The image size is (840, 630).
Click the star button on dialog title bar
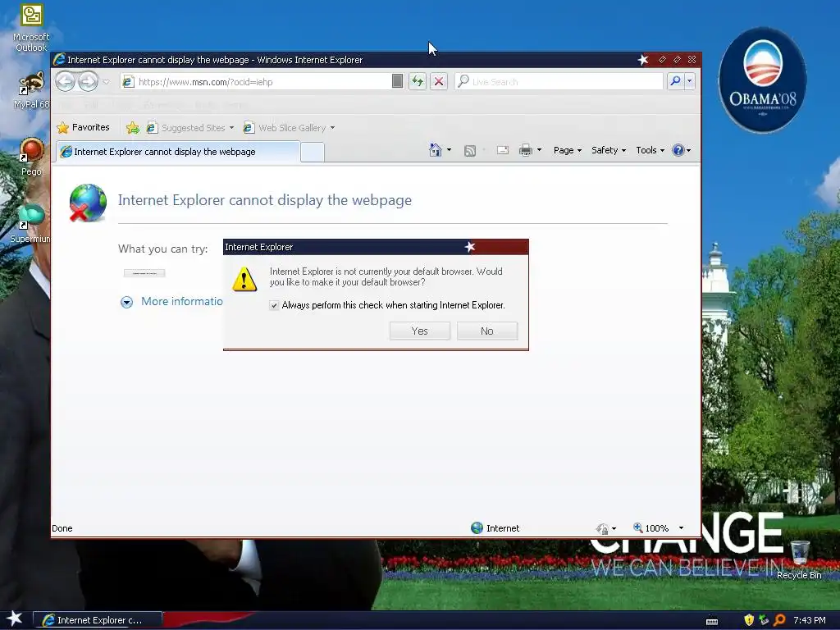(x=470, y=247)
